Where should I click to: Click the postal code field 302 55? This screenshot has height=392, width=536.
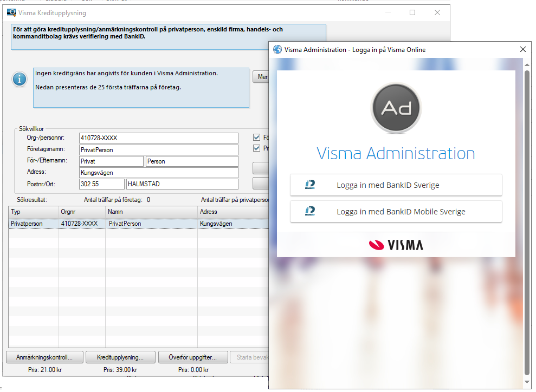pos(101,184)
